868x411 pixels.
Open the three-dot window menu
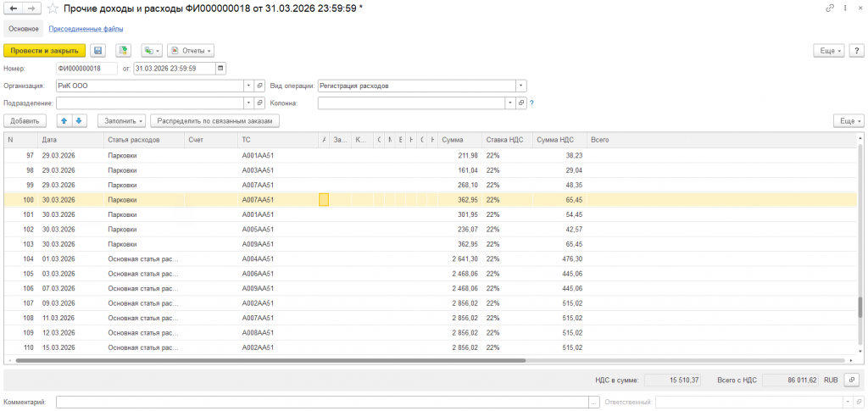click(x=845, y=8)
